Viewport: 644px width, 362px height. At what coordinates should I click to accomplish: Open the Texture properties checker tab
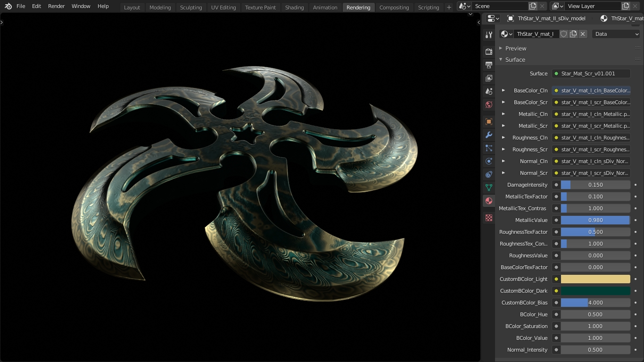pos(489,218)
